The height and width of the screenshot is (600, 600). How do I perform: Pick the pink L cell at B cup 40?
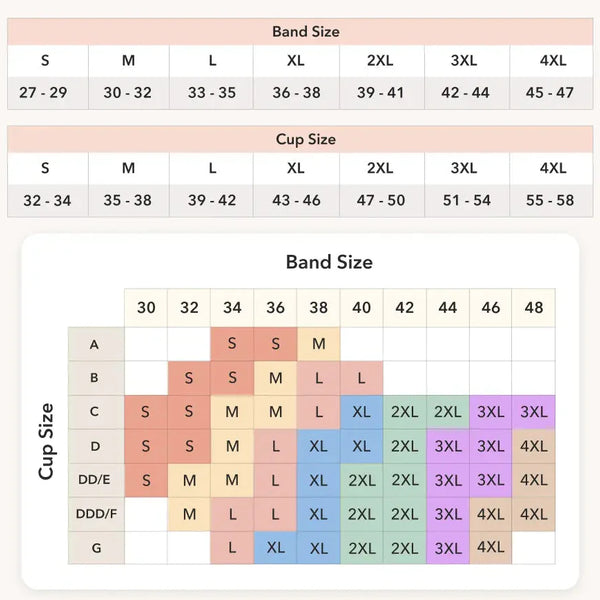[361, 378]
